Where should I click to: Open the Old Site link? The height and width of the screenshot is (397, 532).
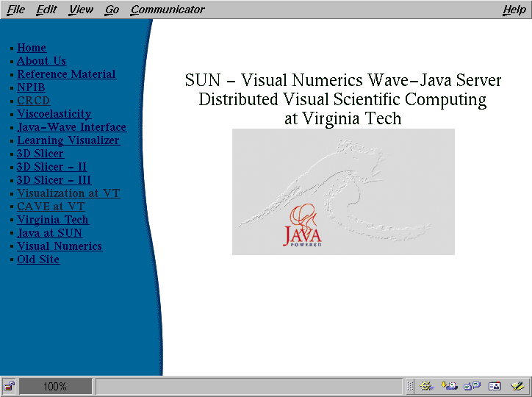pos(38,260)
